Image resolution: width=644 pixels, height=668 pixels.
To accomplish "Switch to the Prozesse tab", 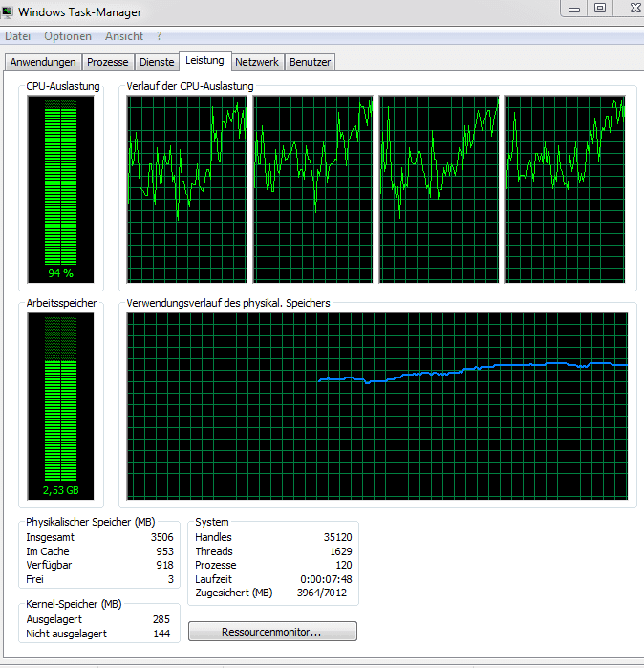I will pos(108,62).
